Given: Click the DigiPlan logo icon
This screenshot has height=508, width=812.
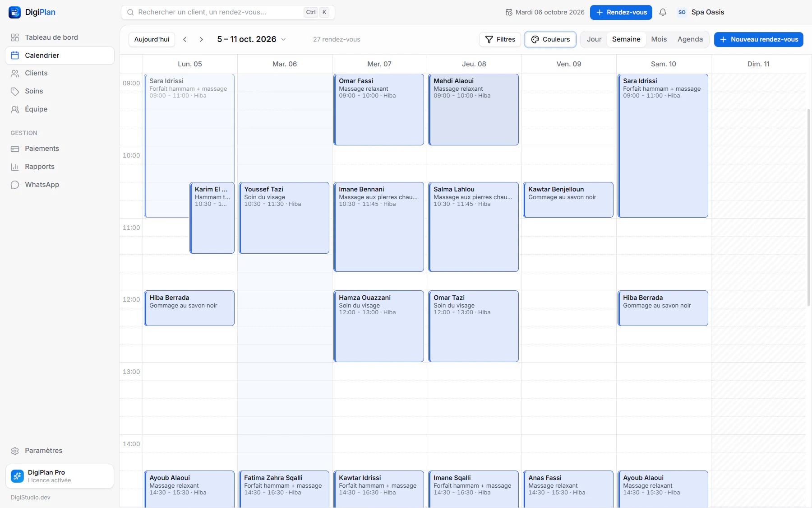Looking at the screenshot, I should coord(14,12).
